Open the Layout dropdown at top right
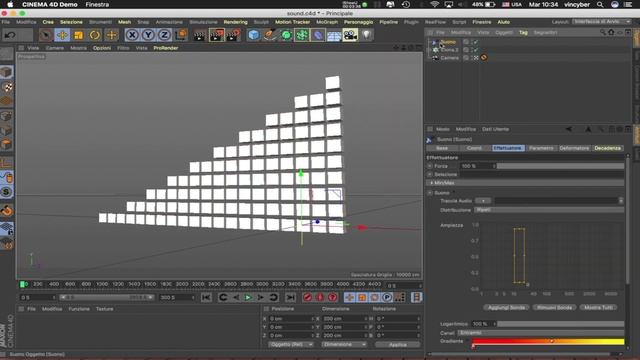The image size is (640, 360). (x=602, y=22)
